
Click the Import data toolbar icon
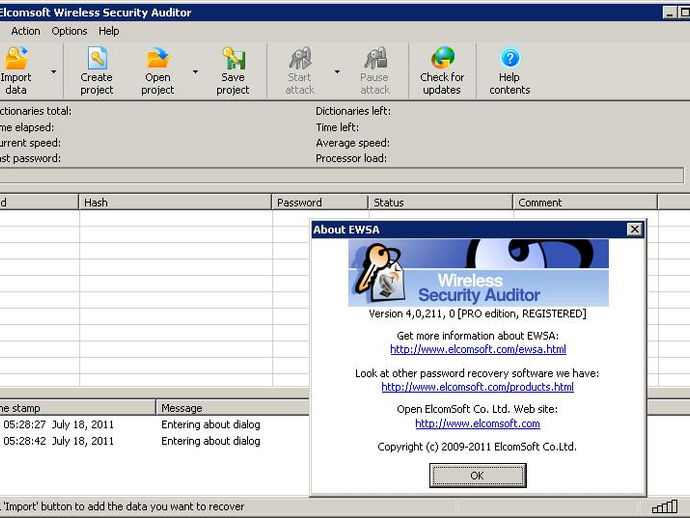pyautogui.click(x=16, y=59)
